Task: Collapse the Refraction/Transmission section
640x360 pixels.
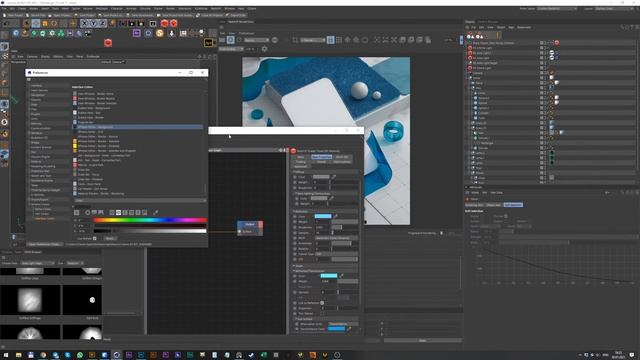Action: [309, 271]
